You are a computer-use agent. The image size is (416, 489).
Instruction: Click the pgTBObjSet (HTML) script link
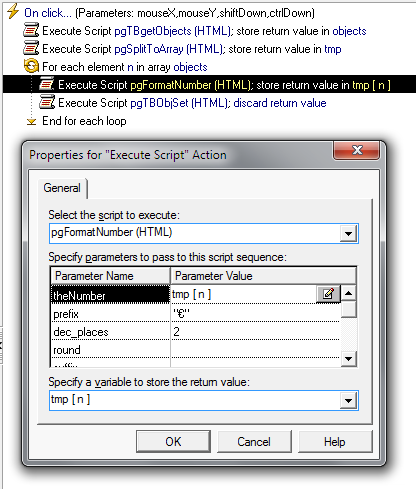[180, 103]
